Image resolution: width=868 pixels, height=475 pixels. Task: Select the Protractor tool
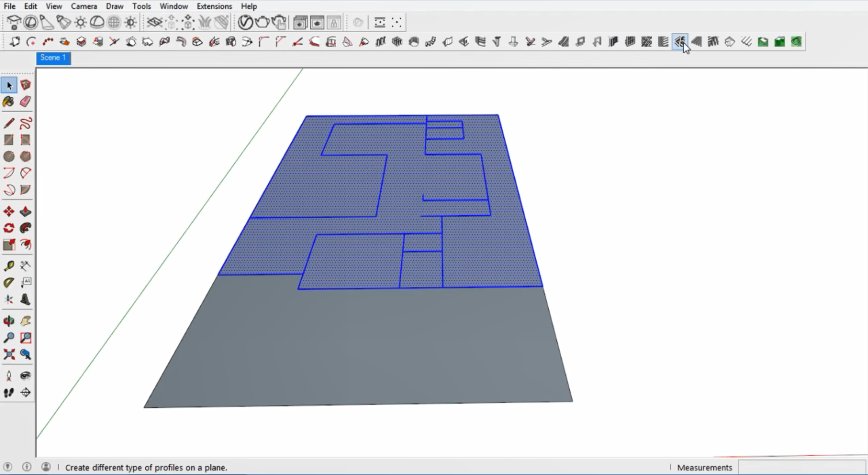tap(9, 283)
